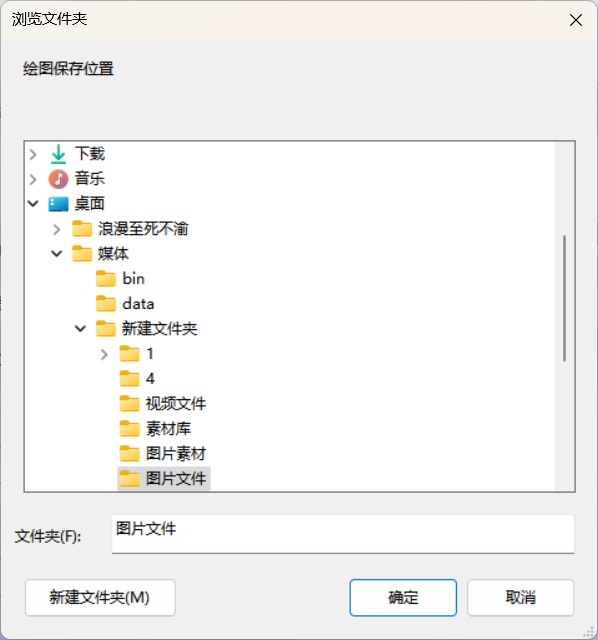Collapse the 新建文件夹 tree node

click(80, 329)
